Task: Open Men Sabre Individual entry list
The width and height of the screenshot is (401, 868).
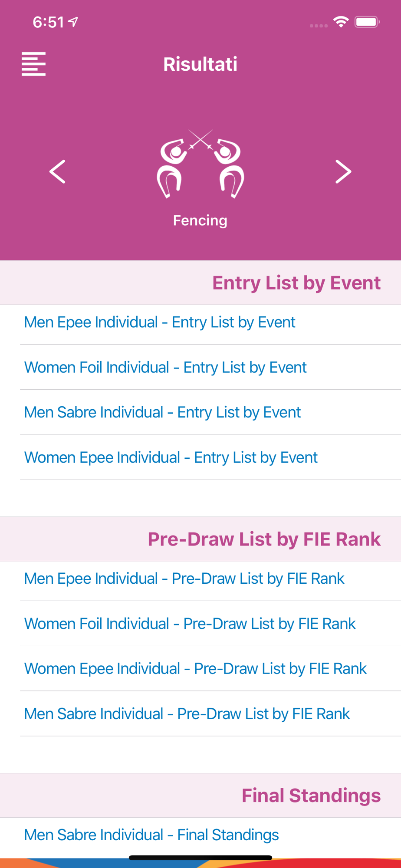Action: (x=162, y=412)
